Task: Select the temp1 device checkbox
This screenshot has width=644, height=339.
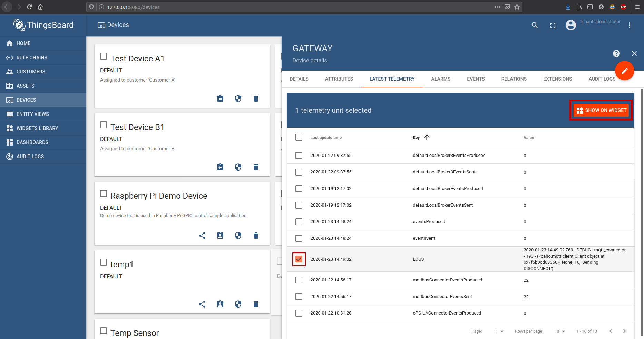Action: [x=104, y=262]
